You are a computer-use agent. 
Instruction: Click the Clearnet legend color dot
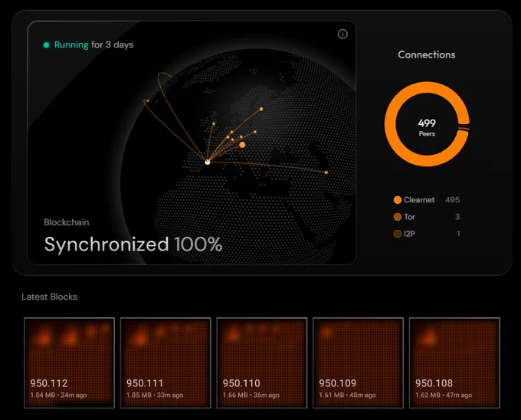click(398, 200)
